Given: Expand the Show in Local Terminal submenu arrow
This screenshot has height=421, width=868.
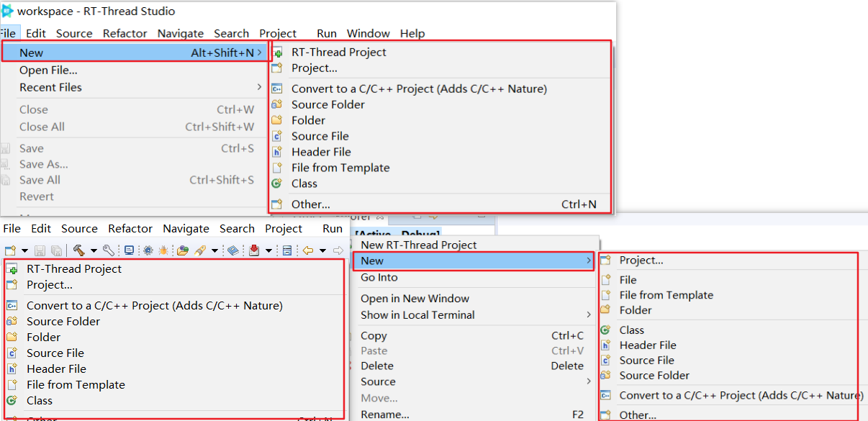Looking at the screenshot, I should click(x=588, y=314).
